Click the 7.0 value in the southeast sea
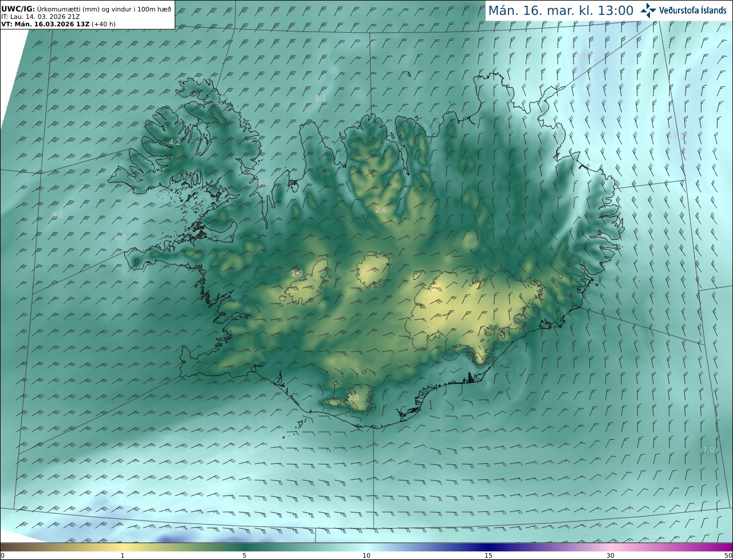This screenshot has width=733, height=560. (708, 450)
